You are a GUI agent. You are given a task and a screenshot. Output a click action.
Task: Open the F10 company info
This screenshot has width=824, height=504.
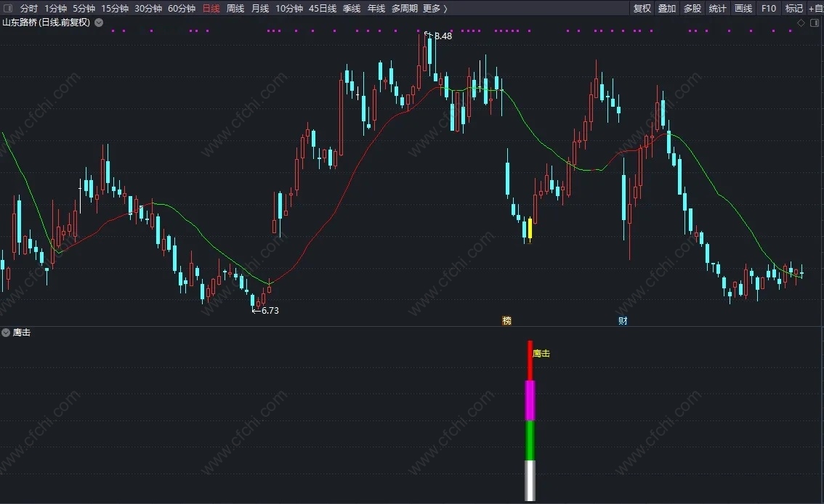tap(769, 9)
